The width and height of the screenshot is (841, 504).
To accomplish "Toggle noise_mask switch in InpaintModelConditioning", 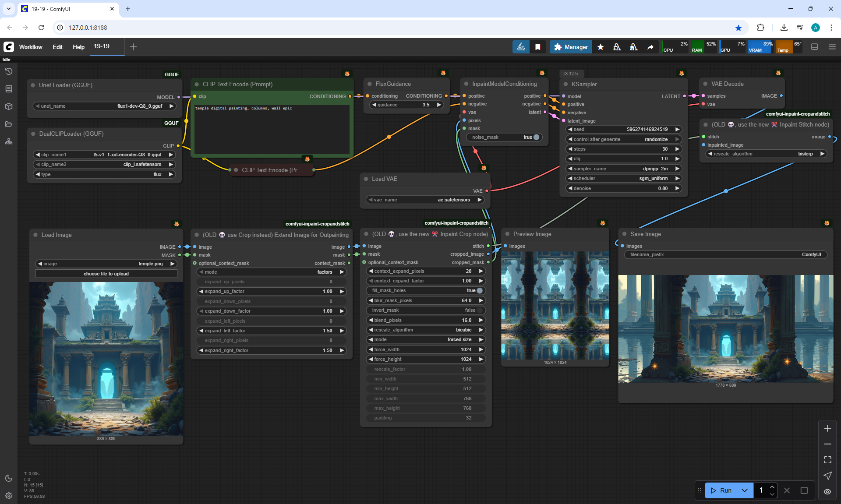I will tap(536, 137).
